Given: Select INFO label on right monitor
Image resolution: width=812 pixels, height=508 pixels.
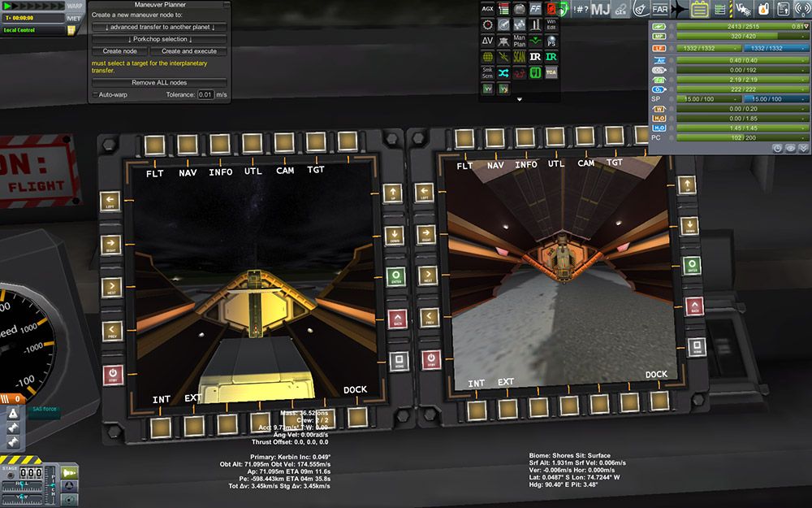Looking at the screenshot, I should click(x=525, y=164).
